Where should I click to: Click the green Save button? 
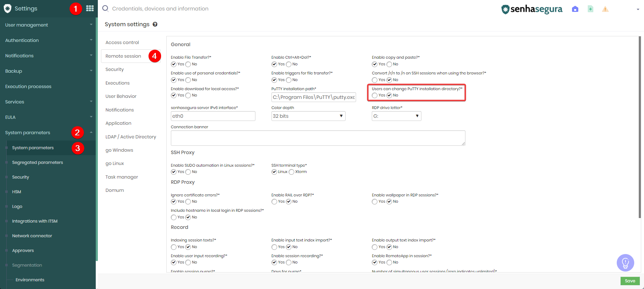pyautogui.click(x=630, y=281)
